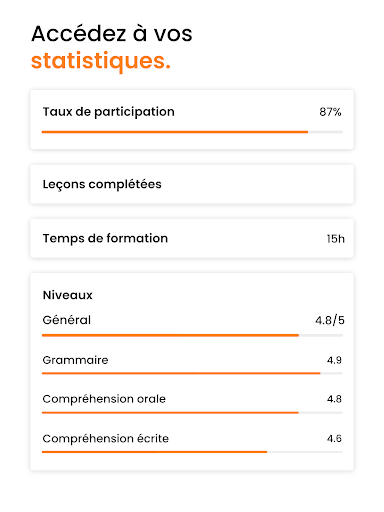The image size is (384, 512).
Task: Select the Compréhension orale label
Action: click(x=104, y=399)
